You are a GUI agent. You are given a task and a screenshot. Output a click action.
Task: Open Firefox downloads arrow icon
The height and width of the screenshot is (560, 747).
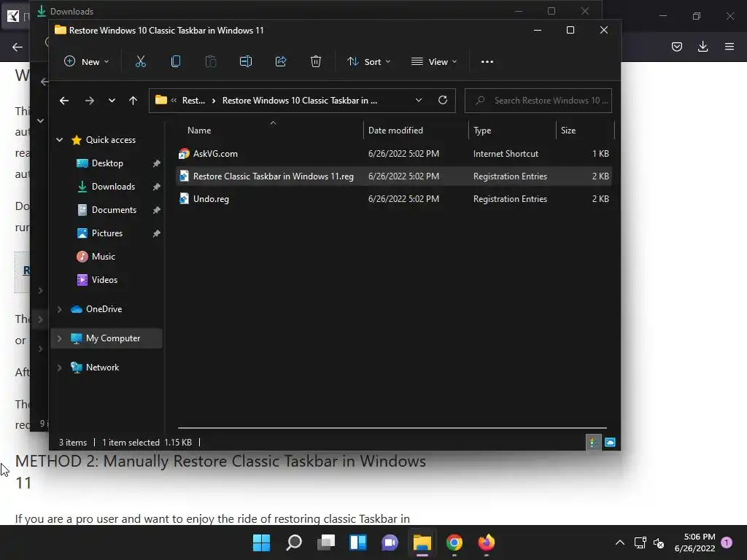point(703,46)
